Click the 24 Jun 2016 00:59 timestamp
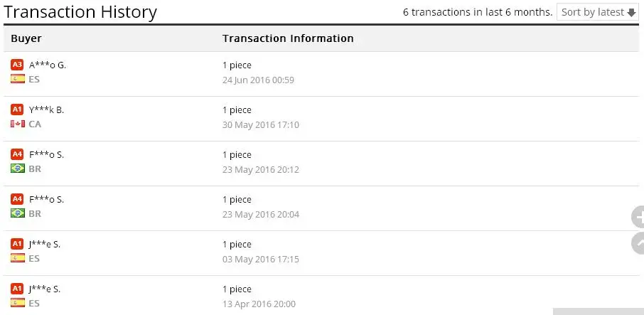Screen dimensions: 644x315 [258, 80]
